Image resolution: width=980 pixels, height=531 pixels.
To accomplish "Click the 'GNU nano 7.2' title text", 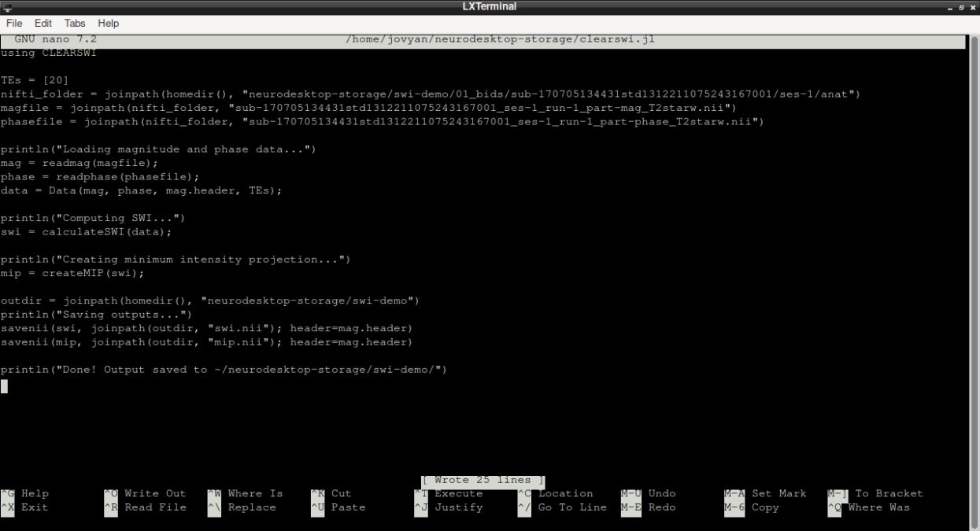I will tap(55, 39).
